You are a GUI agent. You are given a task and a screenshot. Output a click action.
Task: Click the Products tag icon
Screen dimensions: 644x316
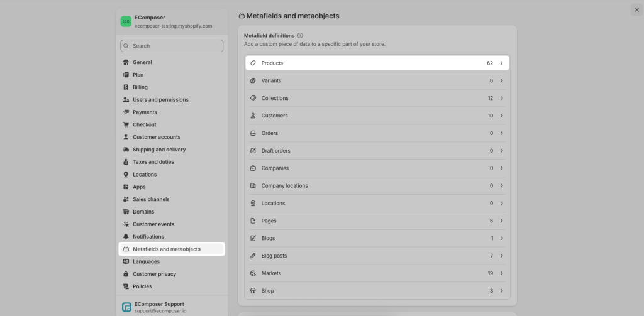click(x=253, y=63)
